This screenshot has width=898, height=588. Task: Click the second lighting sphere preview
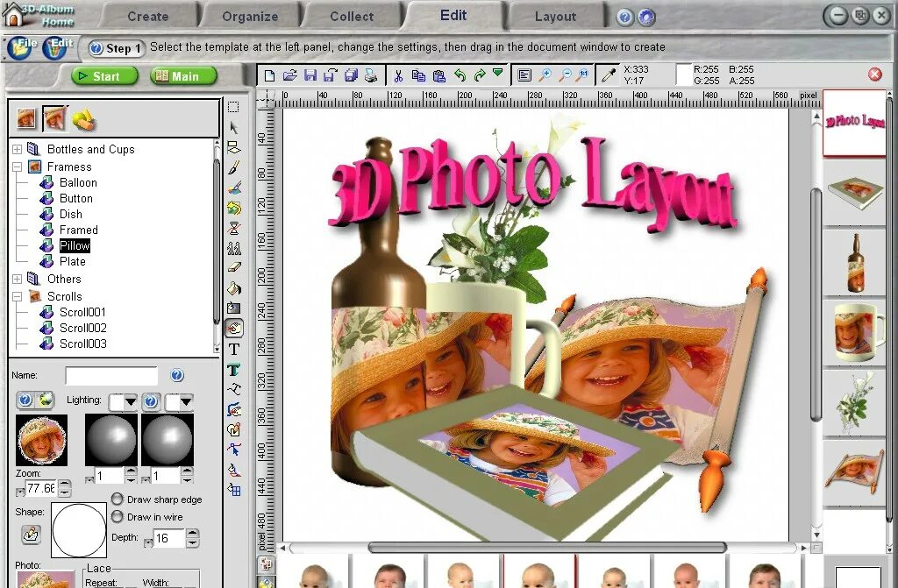coord(167,440)
